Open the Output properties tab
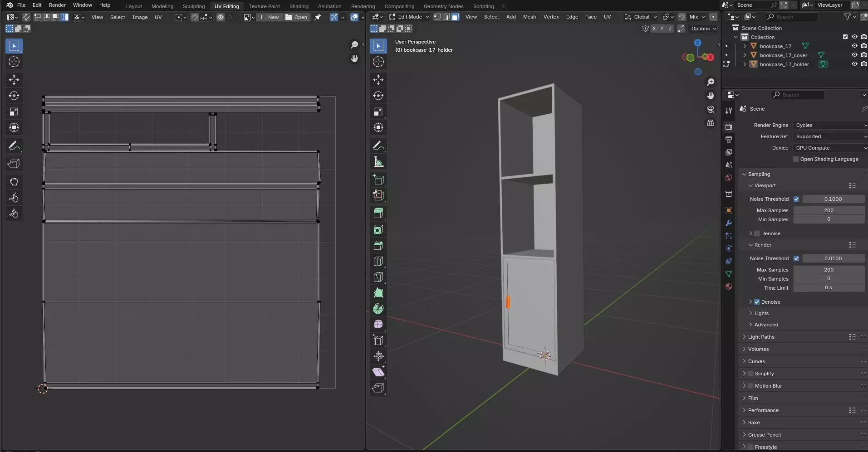868x452 pixels. 729,140
